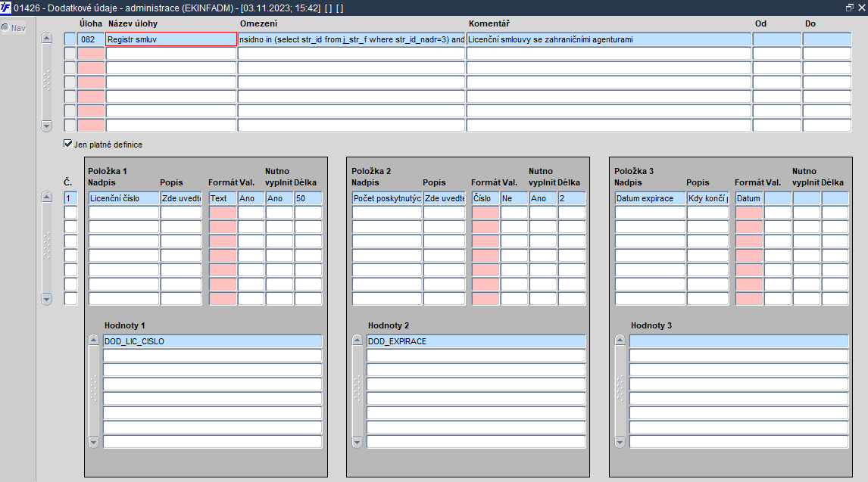Click the highlighted first field in Hodnoty 3
The width and height of the screenshot is (868, 482).
[x=739, y=341]
